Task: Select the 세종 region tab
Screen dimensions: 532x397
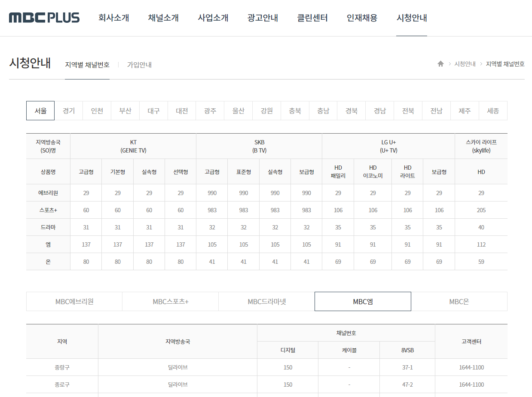Action: click(x=493, y=110)
